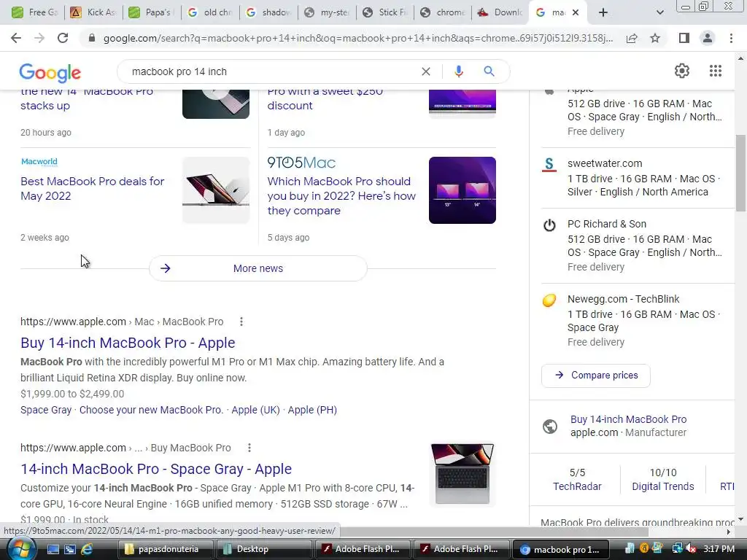The height and width of the screenshot is (560, 747).
Task: Click the Show Desktop quick launch icon
Action: pos(53,550)
